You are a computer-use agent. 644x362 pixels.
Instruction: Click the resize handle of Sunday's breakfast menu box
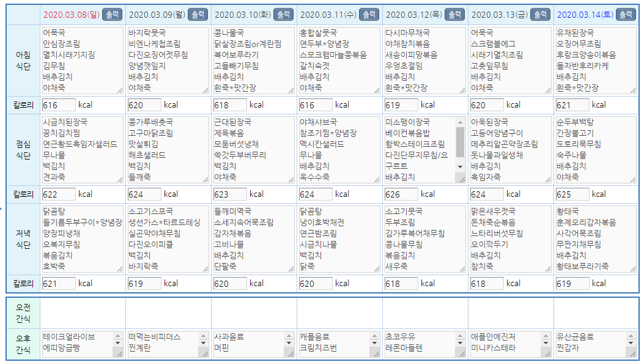(120, 91)
